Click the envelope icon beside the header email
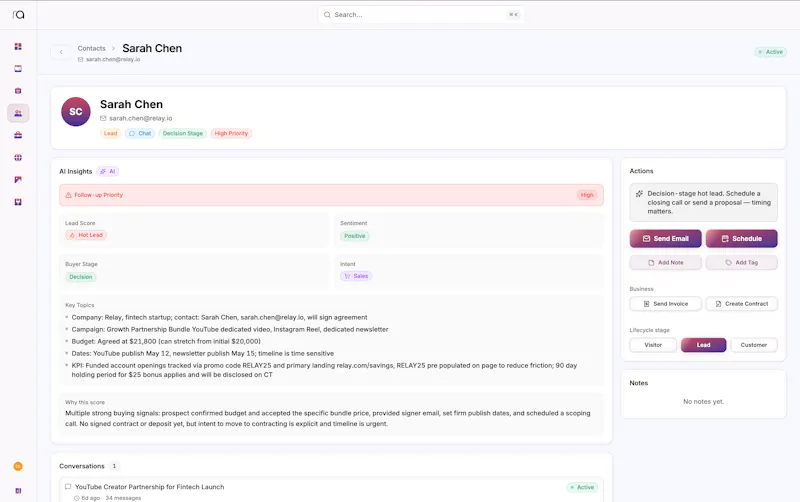The height and width of the screenshot is (502, 800). (x=80, y=60)
